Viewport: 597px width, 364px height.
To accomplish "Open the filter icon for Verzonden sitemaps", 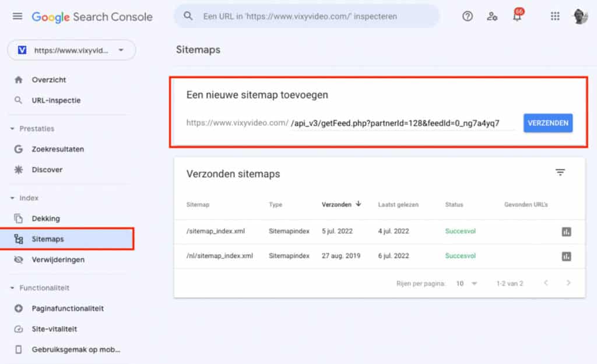I will (x=560, y=172).
